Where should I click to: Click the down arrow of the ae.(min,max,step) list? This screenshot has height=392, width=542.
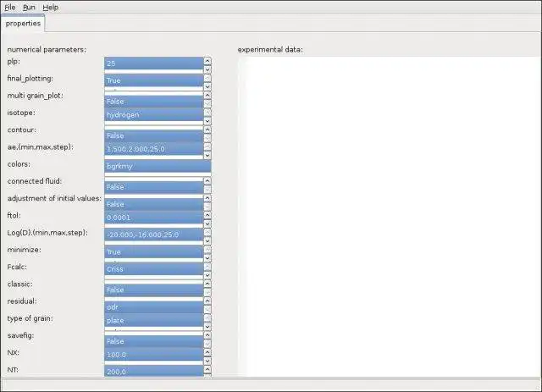(x=207, y=155)
